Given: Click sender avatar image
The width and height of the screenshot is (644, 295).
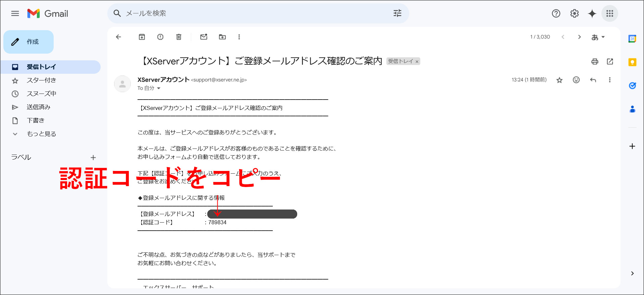Looking at the screenshot, I should [x=122, y=84].
